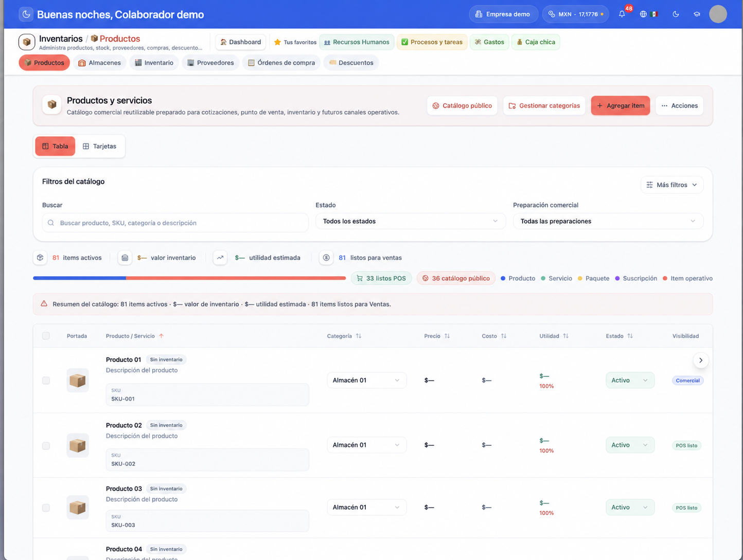Open the Todas las preparaciones dropdown

(608, 221)
